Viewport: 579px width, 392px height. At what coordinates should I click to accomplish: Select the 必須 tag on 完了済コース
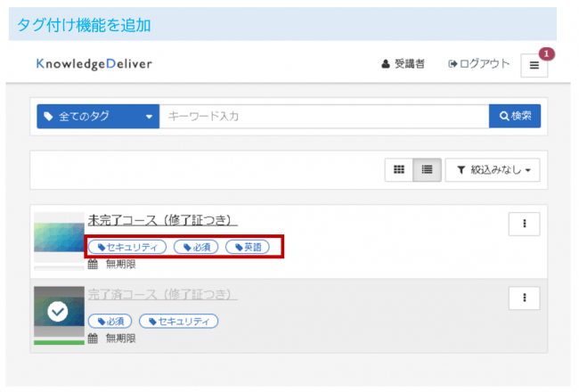click(110, 321)
